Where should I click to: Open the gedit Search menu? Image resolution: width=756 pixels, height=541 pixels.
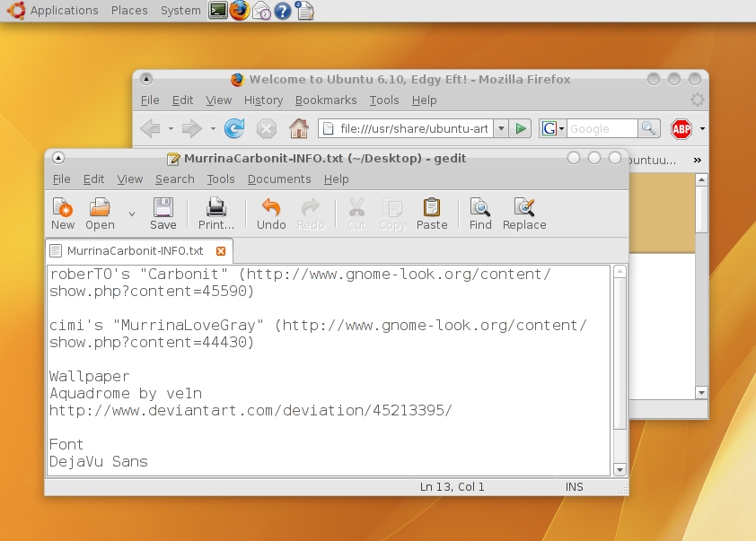pyautogui.click(x=174, y=179)
